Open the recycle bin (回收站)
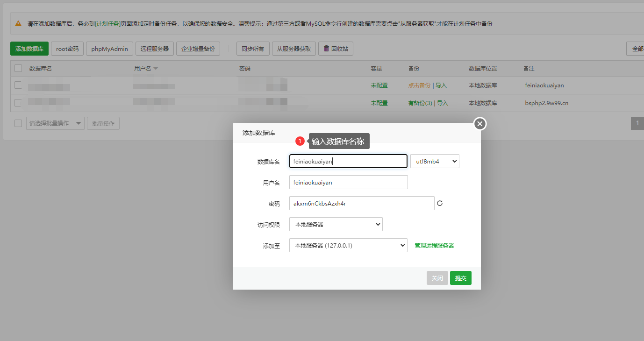This screenshot has height=341, width=644. pos(336,49)
